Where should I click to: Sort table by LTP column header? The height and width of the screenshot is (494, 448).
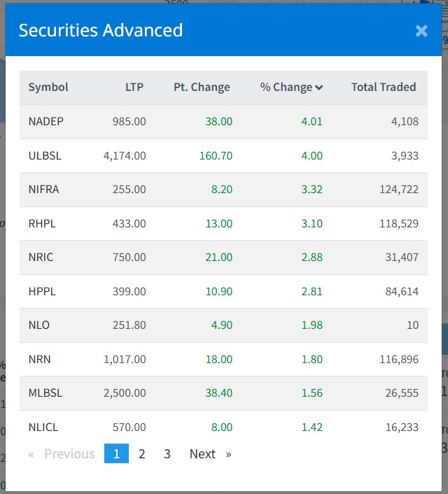[x=134, y=87]
